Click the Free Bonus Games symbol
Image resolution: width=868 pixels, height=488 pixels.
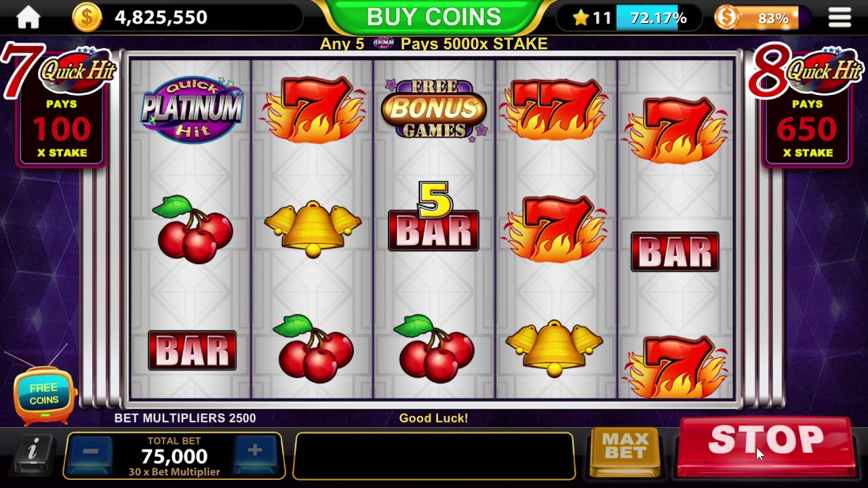tap(434, 108)
